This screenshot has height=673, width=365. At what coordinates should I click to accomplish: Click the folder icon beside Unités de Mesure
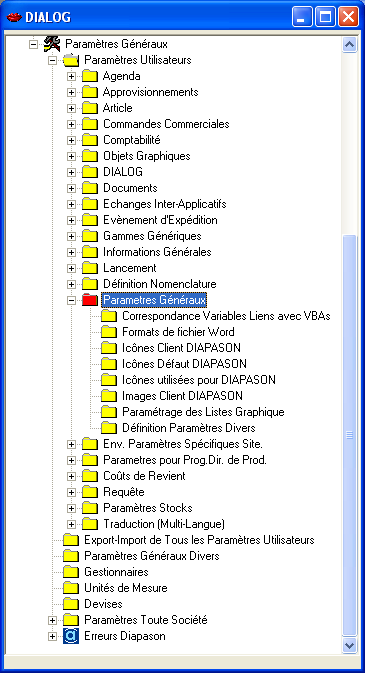71,588
